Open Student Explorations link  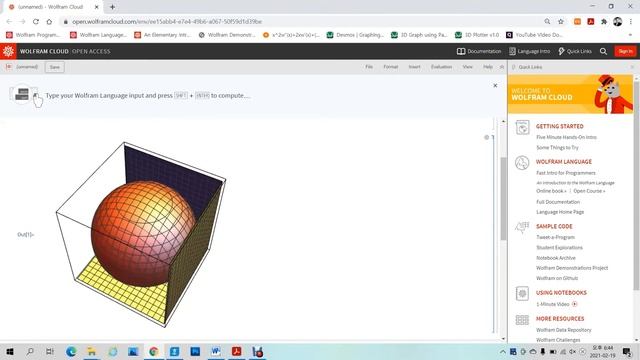tap(559, 248)
